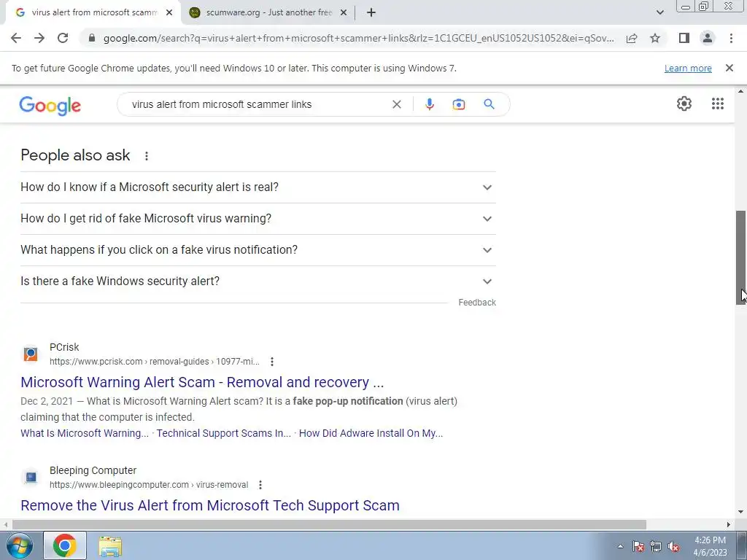Open the network tray icon
Viewport: 747px width, 560px height.
656,546
